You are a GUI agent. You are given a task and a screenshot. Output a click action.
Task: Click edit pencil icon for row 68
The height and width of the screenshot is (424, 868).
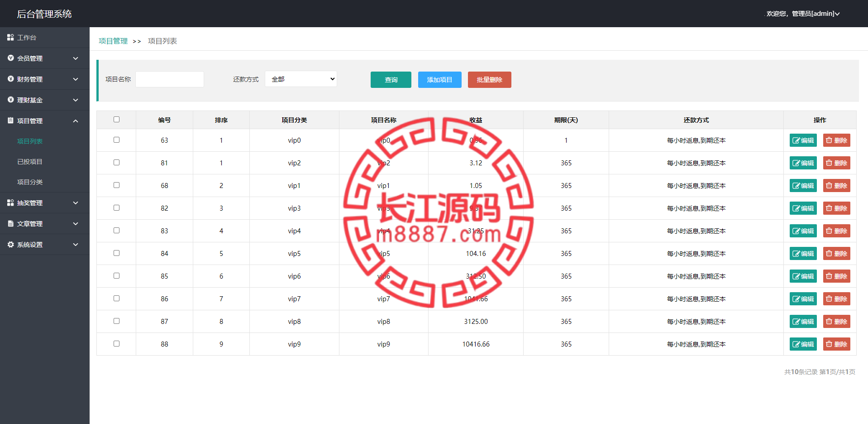point(796,186)
